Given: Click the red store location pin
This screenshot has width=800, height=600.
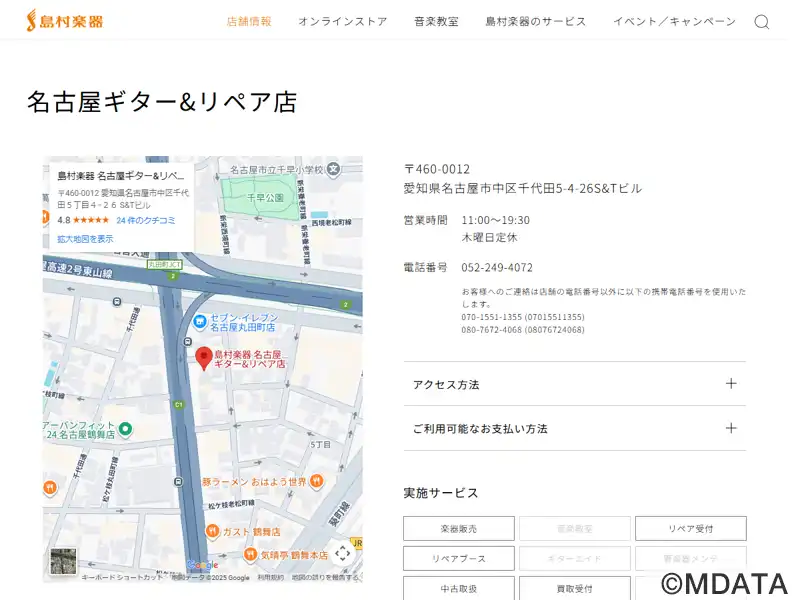Looking at the screenshot, I should click(203, 358).
